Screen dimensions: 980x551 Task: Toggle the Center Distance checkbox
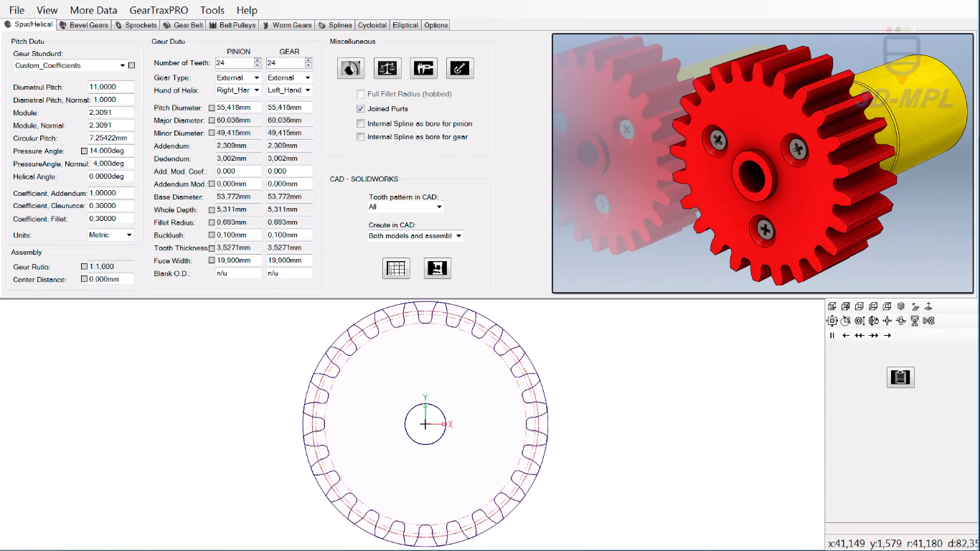pos(84,279)
